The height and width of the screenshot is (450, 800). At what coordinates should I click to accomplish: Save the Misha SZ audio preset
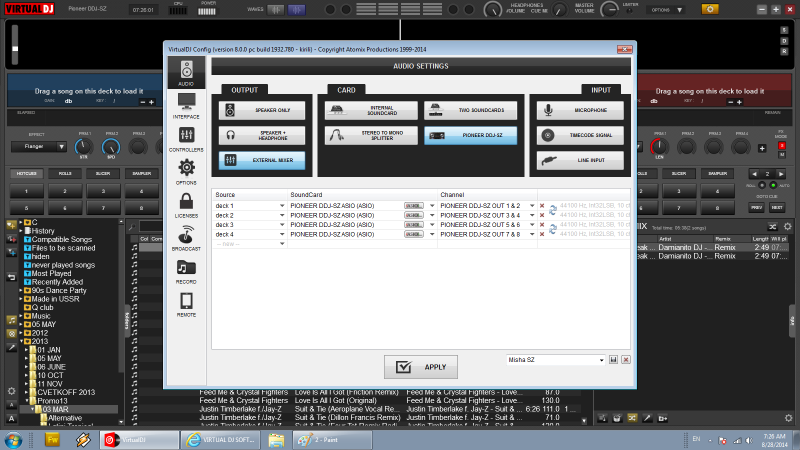(613, 359)
